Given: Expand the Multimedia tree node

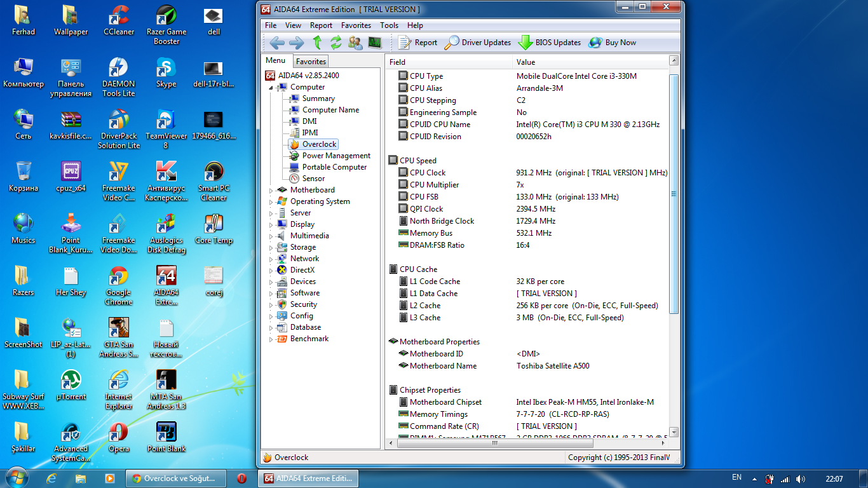Looking at the screenshot, I should point(271,236).
